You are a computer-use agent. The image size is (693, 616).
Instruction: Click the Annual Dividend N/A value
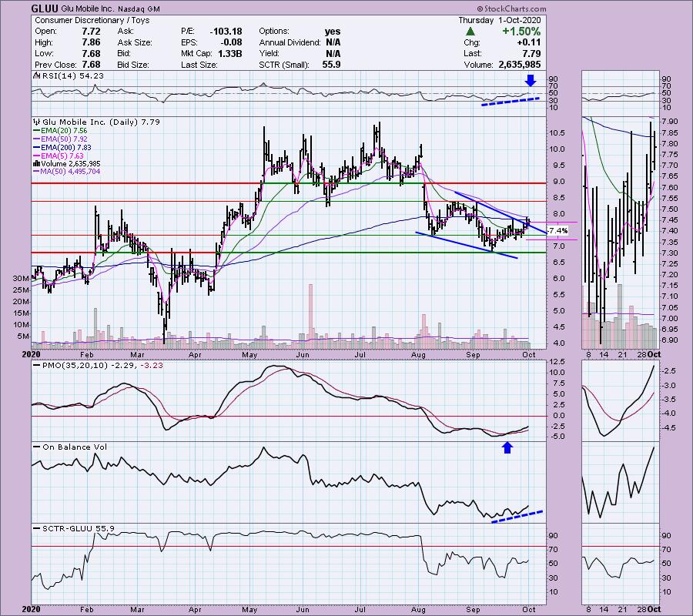pyautogui.click(x=333, y=42)
